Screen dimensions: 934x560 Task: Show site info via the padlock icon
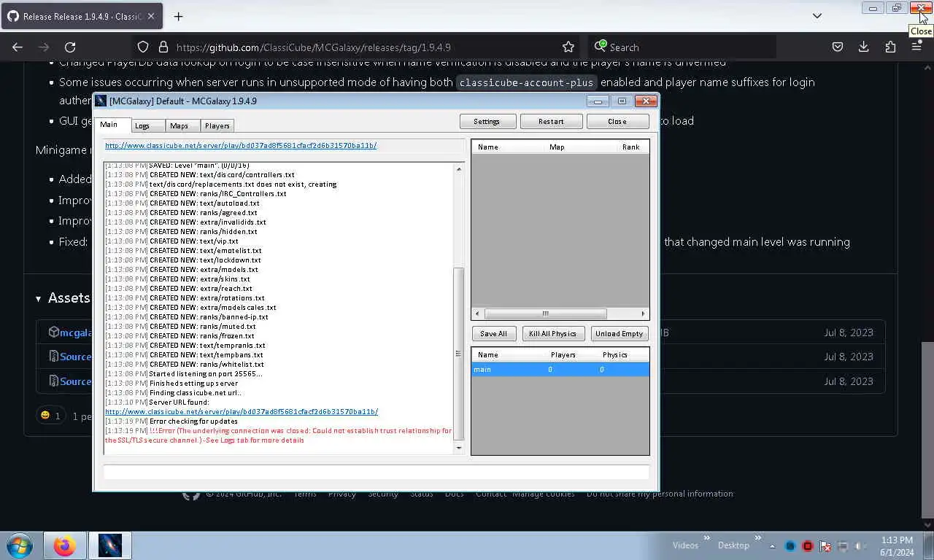coord(163,47)
